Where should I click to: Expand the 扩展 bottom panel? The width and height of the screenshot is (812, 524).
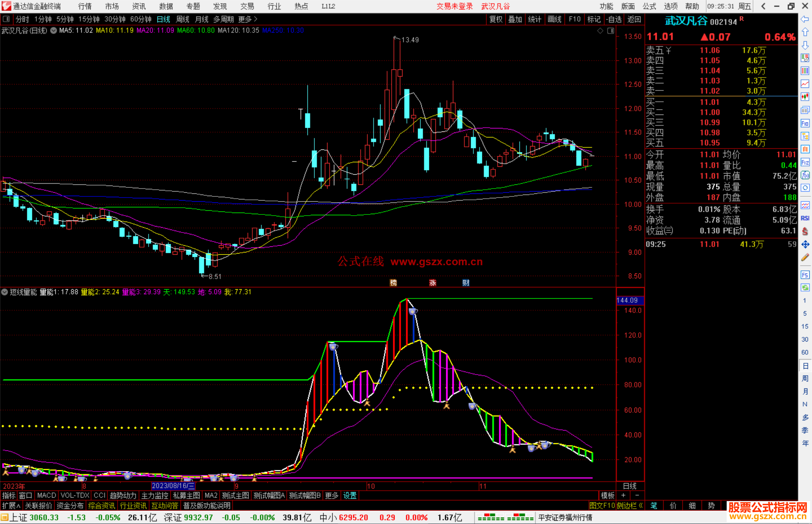[x=11, y=506]
